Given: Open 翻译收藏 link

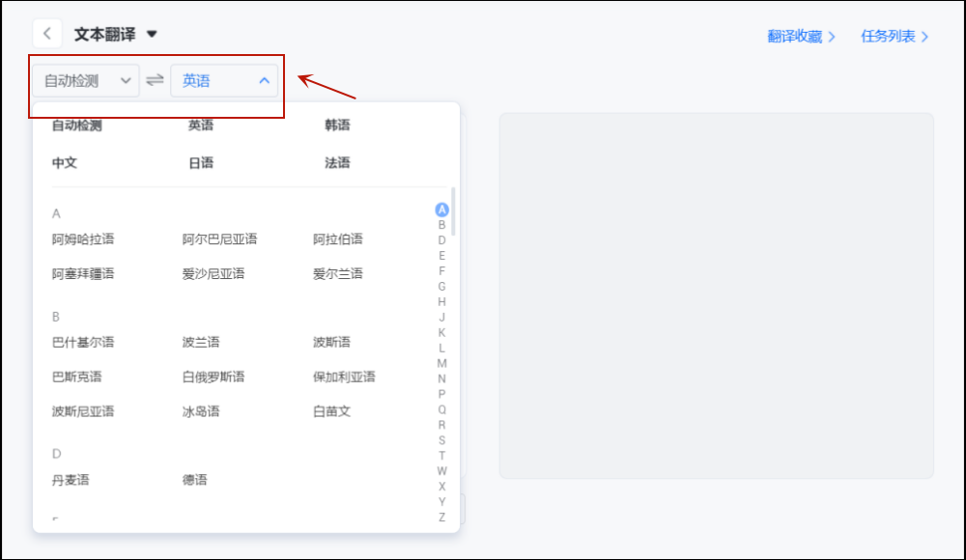Looking at the screenshot, I should [x=801, y=37].
